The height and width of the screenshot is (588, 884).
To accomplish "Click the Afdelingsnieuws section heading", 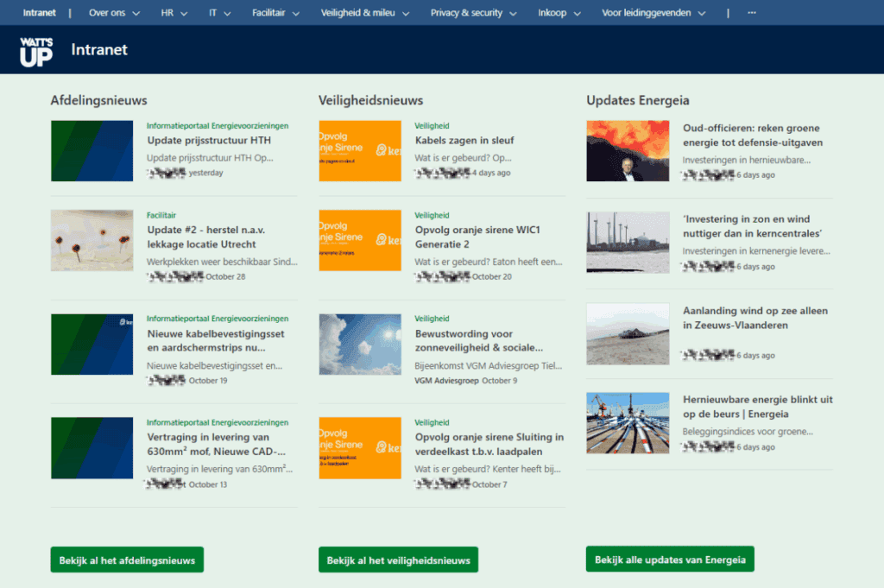I will coord(98,100).
